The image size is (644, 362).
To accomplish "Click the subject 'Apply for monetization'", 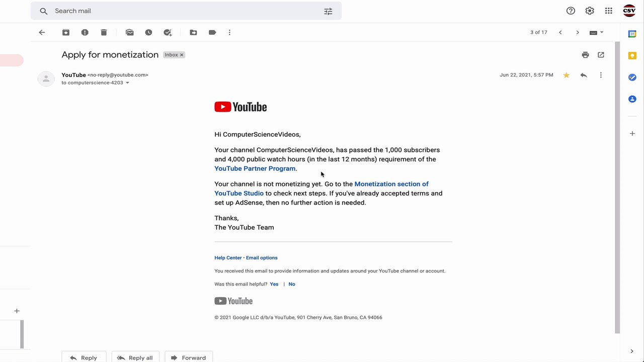I will pos(110,55).
